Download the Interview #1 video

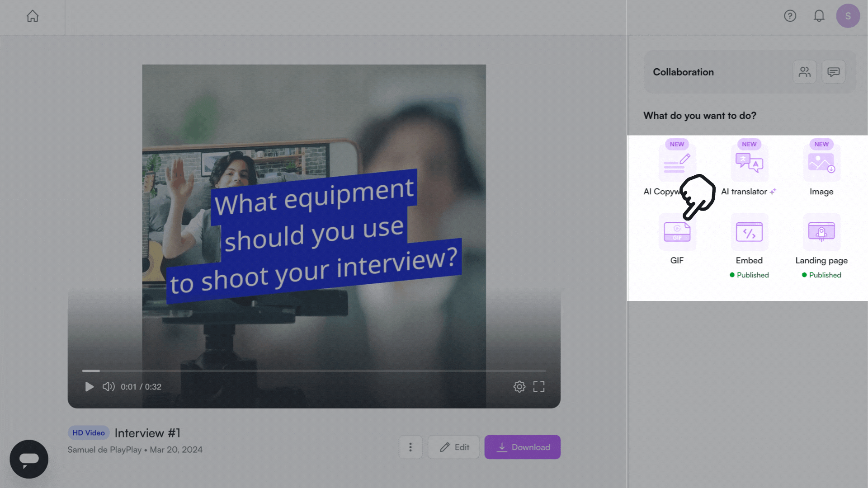522,447
